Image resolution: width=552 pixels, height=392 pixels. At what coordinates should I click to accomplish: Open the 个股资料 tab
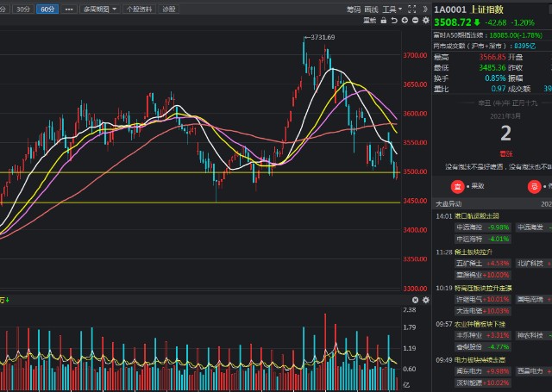coord(139,9)
